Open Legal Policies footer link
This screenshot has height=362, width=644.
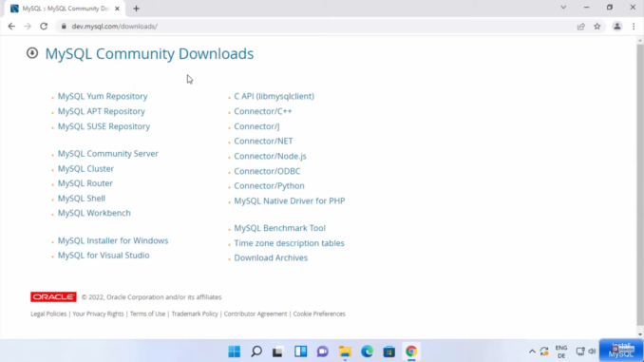pyautogui.click(x=48, y=314)
